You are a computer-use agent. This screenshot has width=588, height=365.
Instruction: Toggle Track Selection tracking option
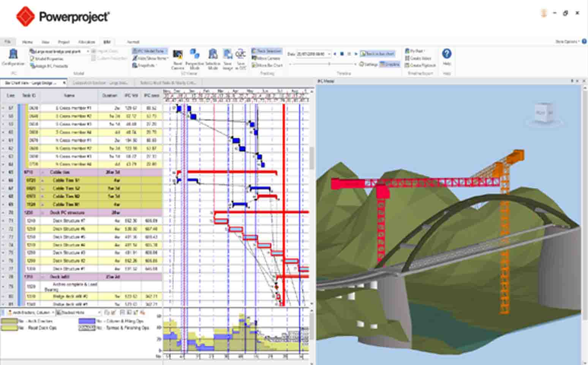[267, 51]
